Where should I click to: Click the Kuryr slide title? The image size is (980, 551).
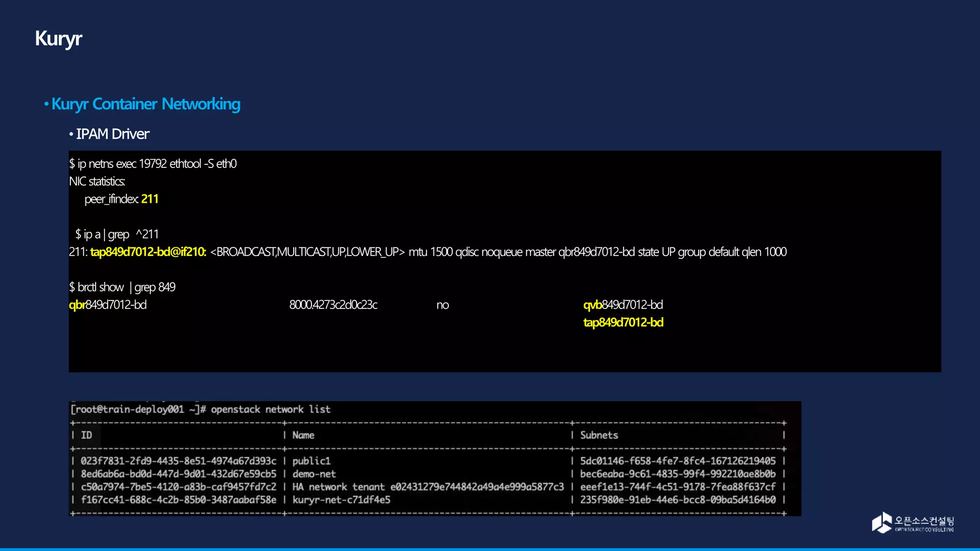(58, 39)
